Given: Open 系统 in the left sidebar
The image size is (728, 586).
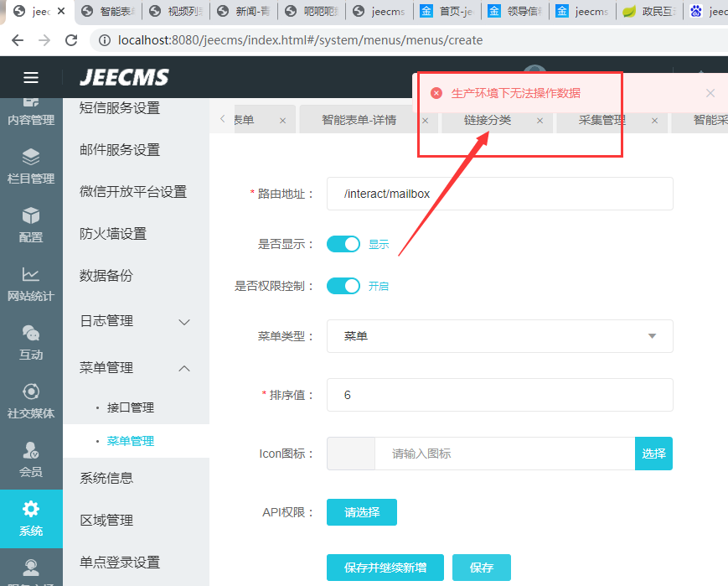Looking at the screenshot, I should pyautogui.click(x=31, y=519).
